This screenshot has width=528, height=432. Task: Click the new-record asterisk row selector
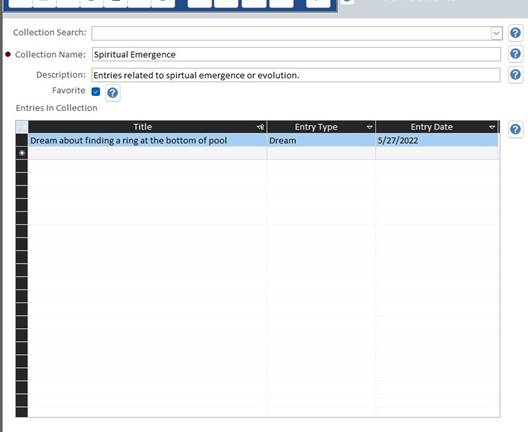pyautogui.click(x=22, y=153)
